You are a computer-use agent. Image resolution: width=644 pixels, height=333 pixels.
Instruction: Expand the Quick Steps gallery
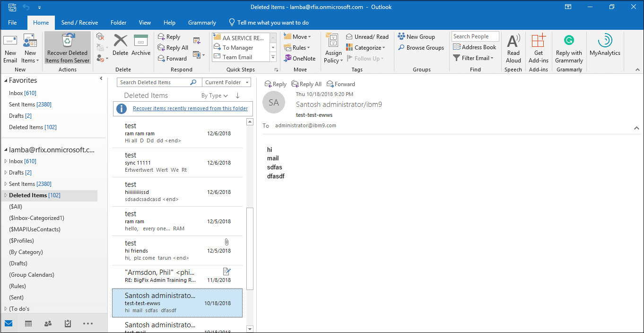273,57
